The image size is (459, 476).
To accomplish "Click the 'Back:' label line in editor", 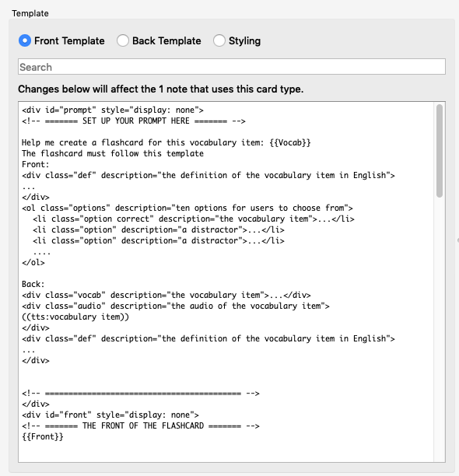I will click(33, 284).
